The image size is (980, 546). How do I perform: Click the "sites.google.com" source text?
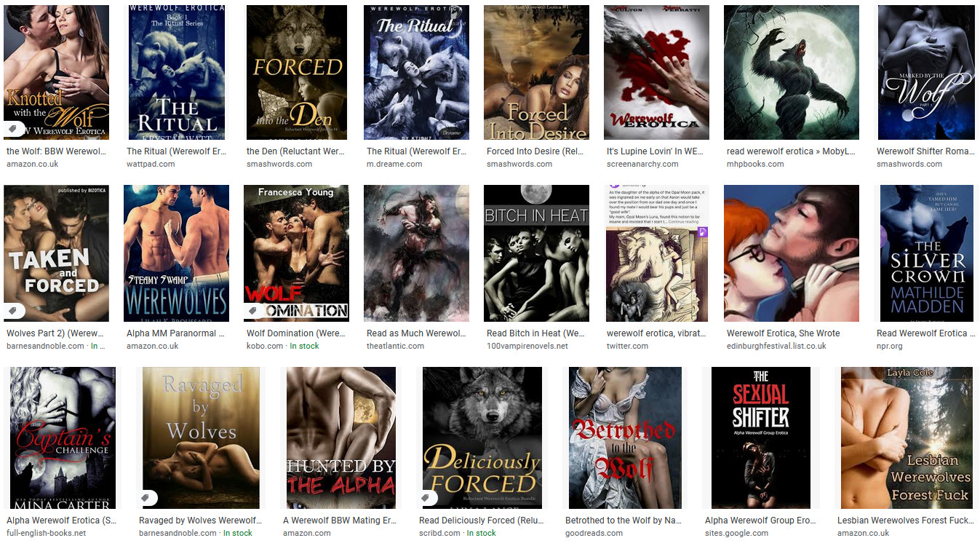point(738,534)
